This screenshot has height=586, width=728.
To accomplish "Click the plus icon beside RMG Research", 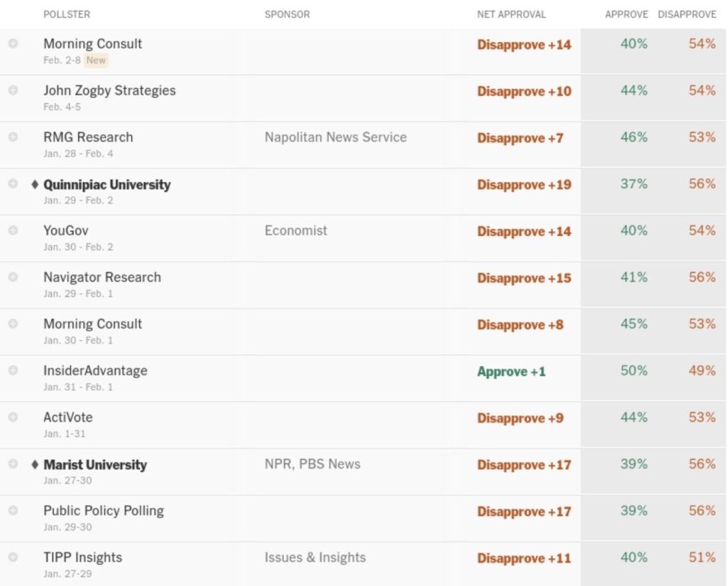I will [x=13, y=137].
